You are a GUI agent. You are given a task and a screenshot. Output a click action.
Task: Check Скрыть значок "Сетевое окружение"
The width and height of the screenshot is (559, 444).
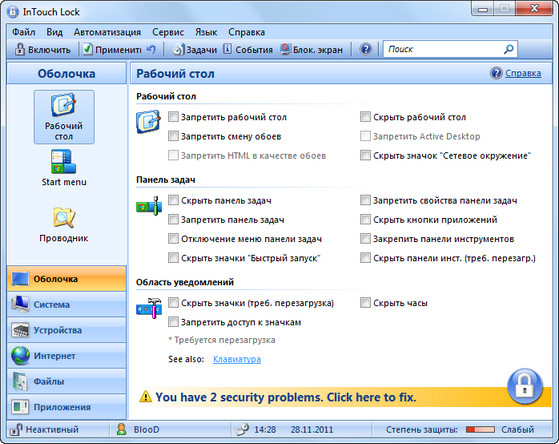point(365,155)
